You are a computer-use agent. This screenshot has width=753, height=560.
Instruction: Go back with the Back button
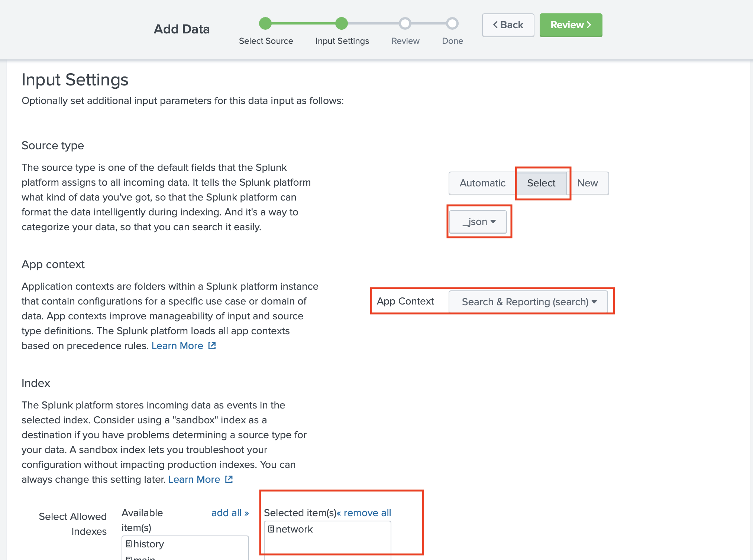click(x=508, y=25)
